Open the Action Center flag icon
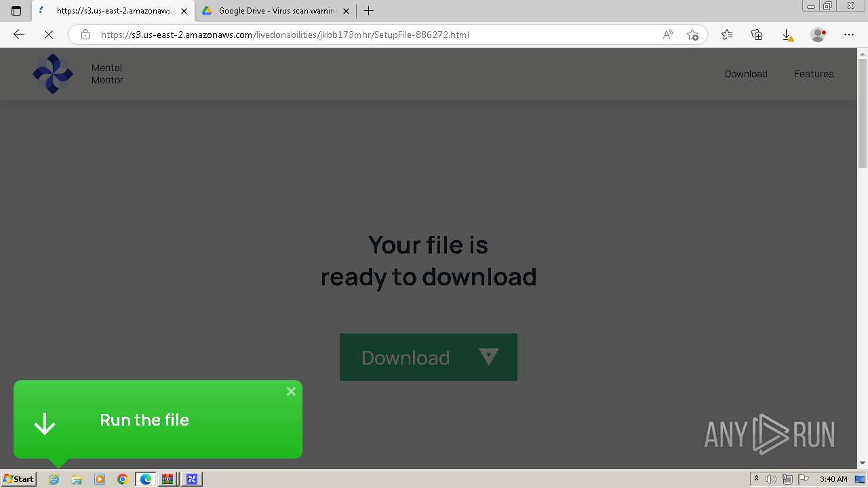Image resolution: width=868 pixels, height=488 pixels. [x=804, y=479]
